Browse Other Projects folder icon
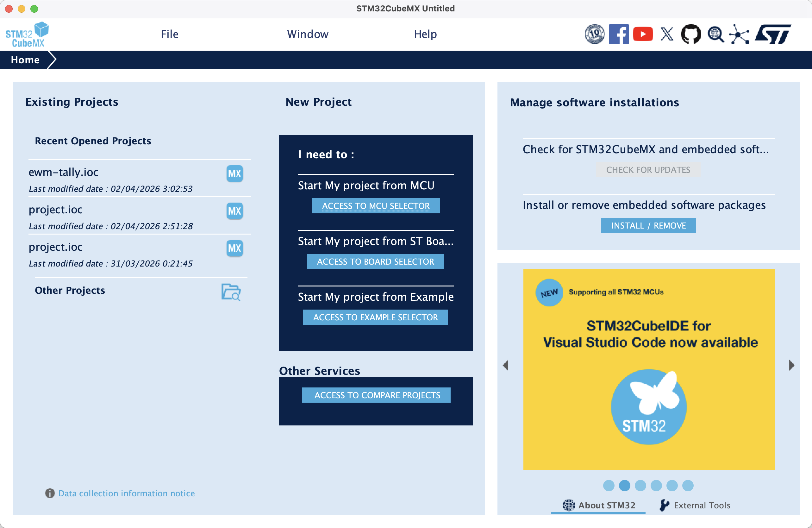Viewport: 812px width, 528px height. click(x=231, y=292)
